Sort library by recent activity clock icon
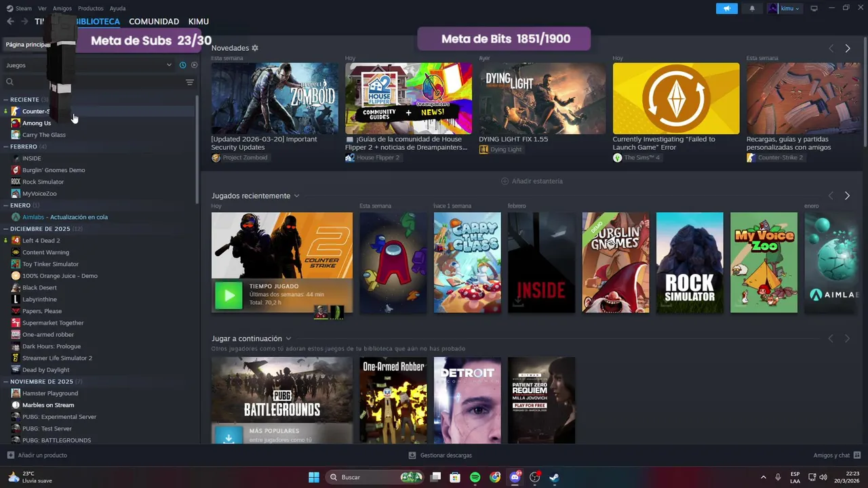The height and width of the screenshot is (488, 868). (182, 65)
